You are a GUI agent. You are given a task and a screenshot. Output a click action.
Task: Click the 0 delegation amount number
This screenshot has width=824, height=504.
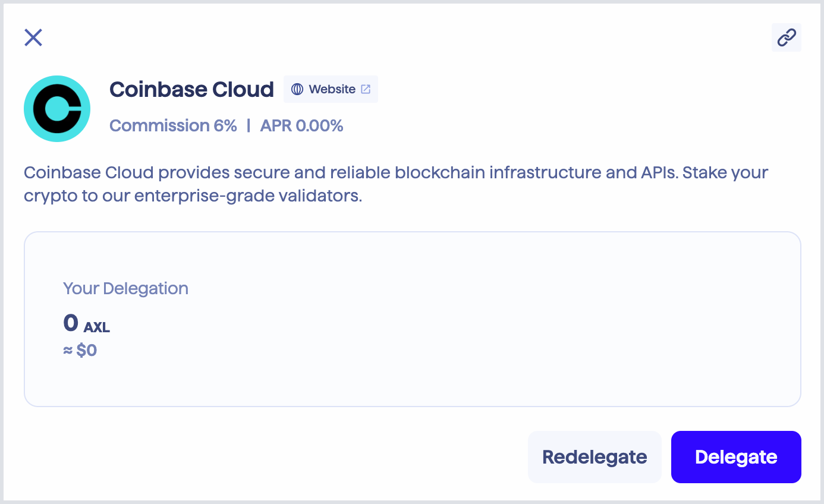point(71,323)
